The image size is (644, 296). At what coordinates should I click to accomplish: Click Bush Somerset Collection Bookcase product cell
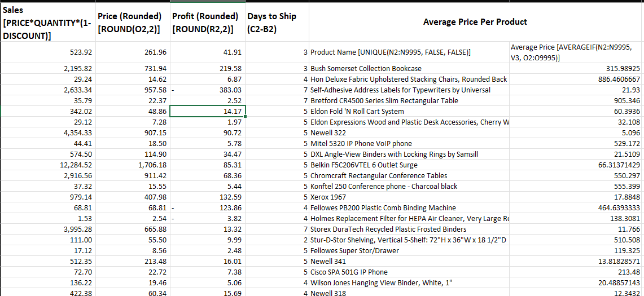click(x=409, y=69)
